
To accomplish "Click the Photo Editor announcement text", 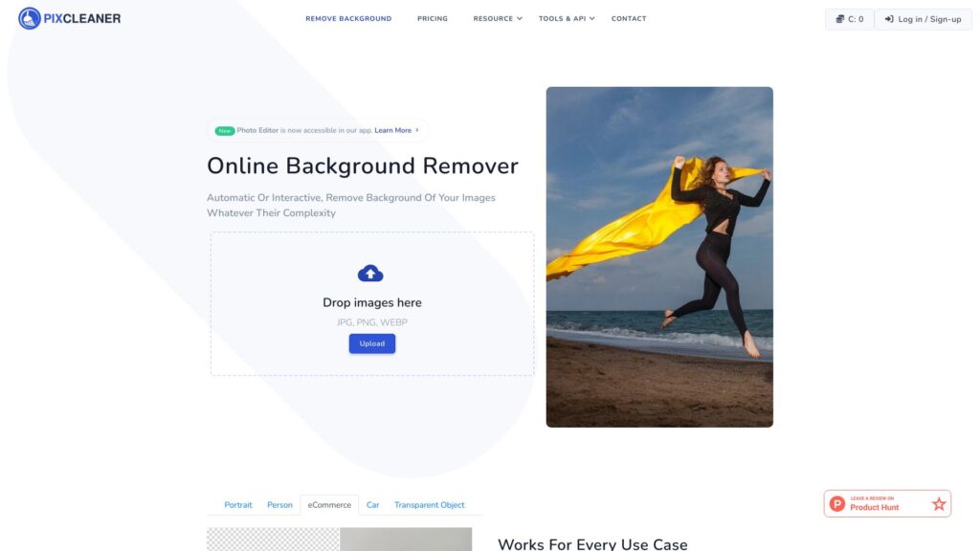I will pyautogui.click(x=304, y=130).
